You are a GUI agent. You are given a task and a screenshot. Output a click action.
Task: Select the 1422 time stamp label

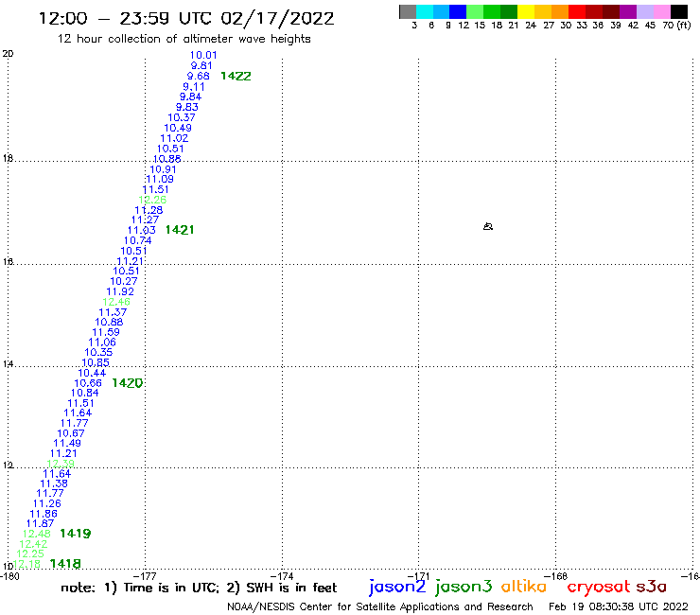coord(236,77)
